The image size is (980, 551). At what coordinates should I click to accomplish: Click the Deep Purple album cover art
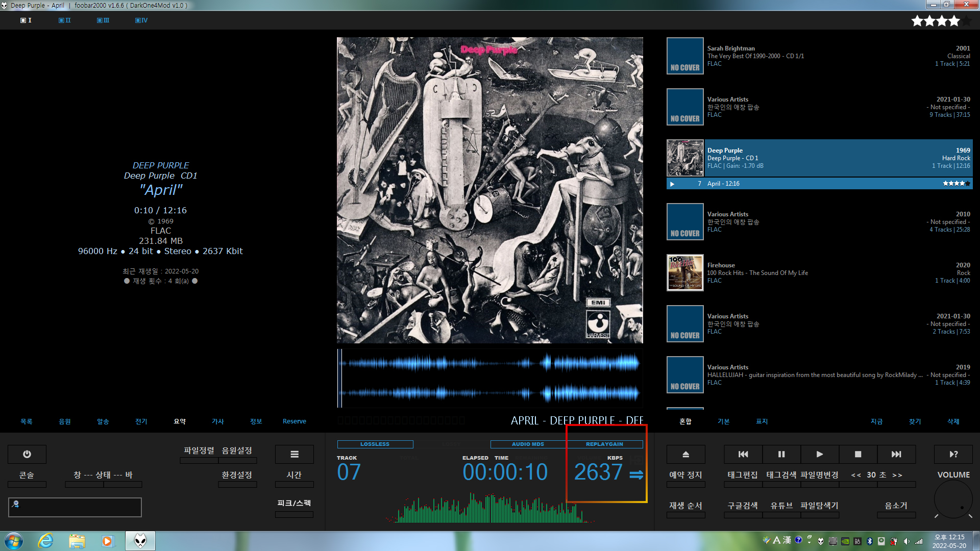[490, 190]
